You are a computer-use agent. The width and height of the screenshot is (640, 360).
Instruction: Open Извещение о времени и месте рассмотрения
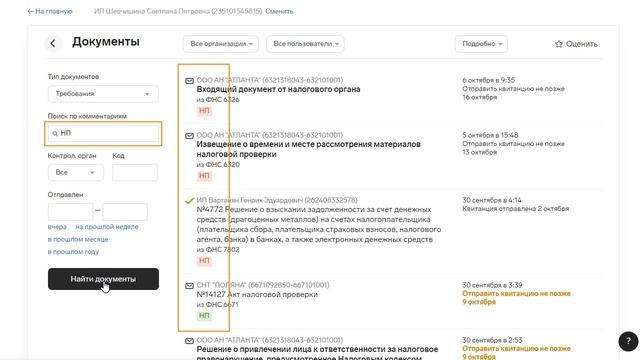click(x=309, y=149)
